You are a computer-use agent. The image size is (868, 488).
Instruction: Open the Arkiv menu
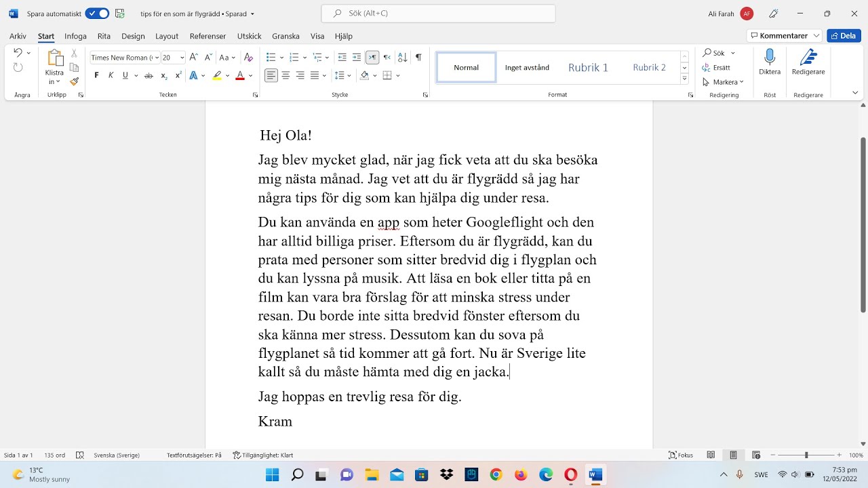pos(18,36)
